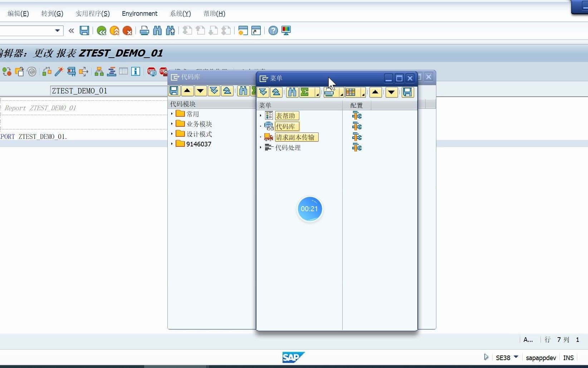Viewport: 588px width, 368px height.
Task: Click Expand All icon in 菜单 window toolbar
Action: [x=263, y=92]
